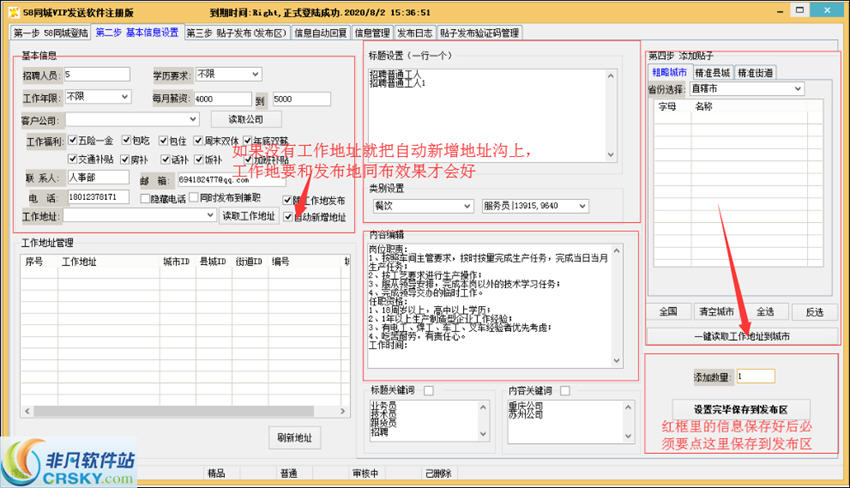This screenshot has width=850, height=488.
Task: Click the 读取工作地址 button
Action: 249,216
